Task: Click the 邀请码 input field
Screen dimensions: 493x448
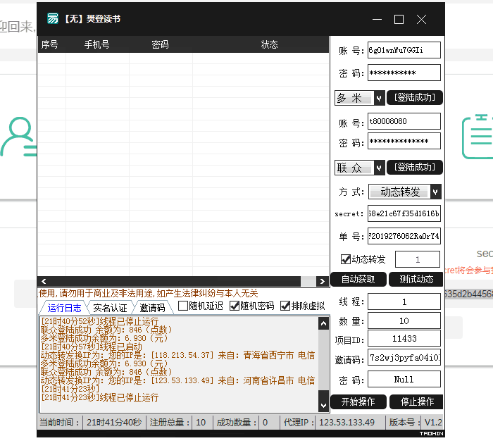Action: click(x=404, y=357)
